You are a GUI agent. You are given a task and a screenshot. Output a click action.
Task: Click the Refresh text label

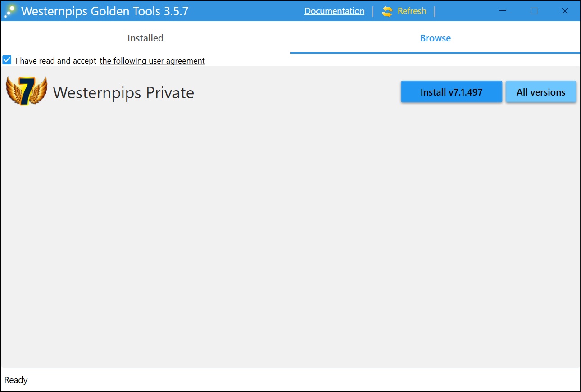tap(412, 11)
